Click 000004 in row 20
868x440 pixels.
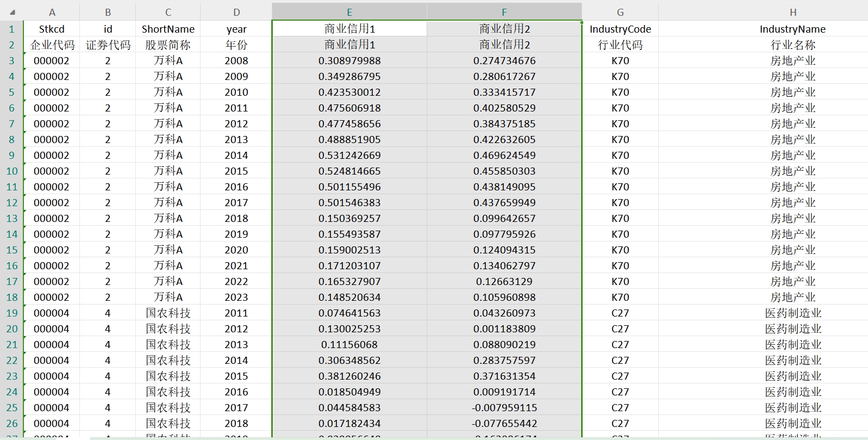tap(52, 329)
